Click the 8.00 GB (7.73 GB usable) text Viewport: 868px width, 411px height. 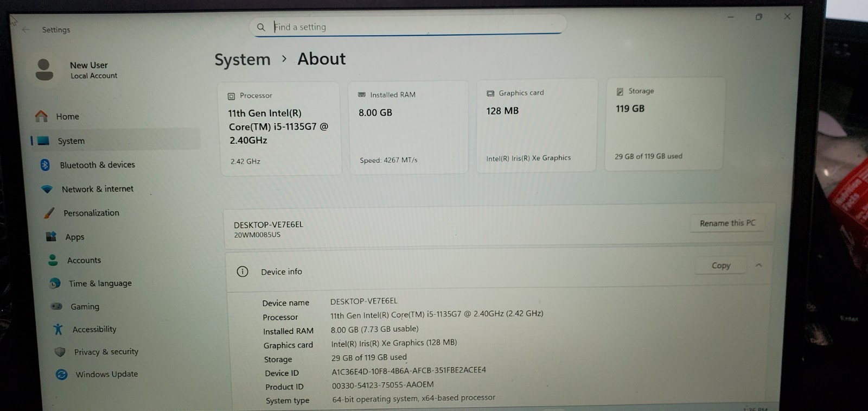(375, 329)
